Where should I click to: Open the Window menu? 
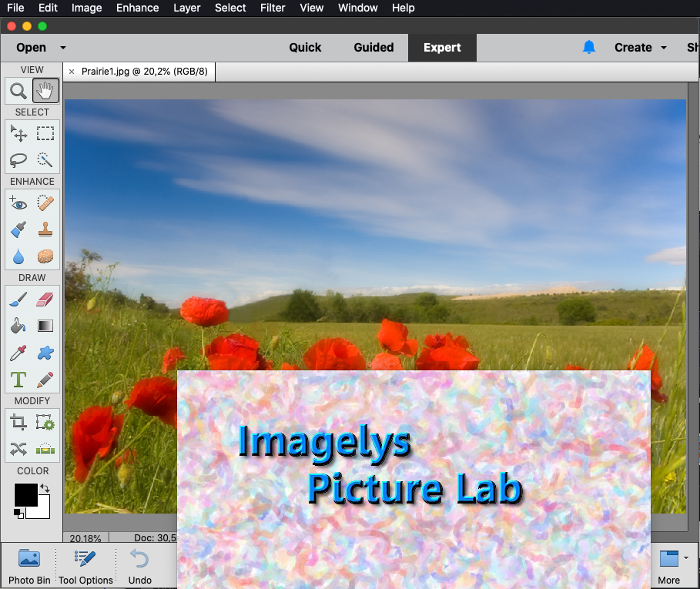point(357,8)
